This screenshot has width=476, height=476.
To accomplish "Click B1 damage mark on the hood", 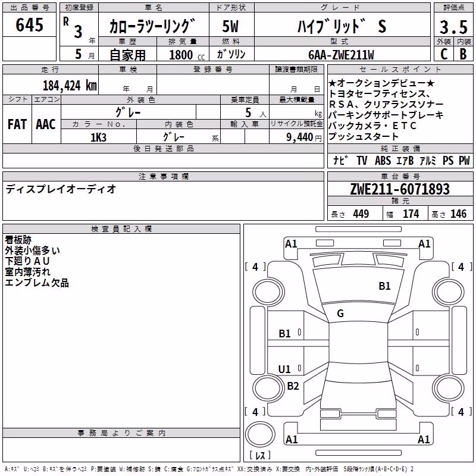I will click(x=384, y=286).
